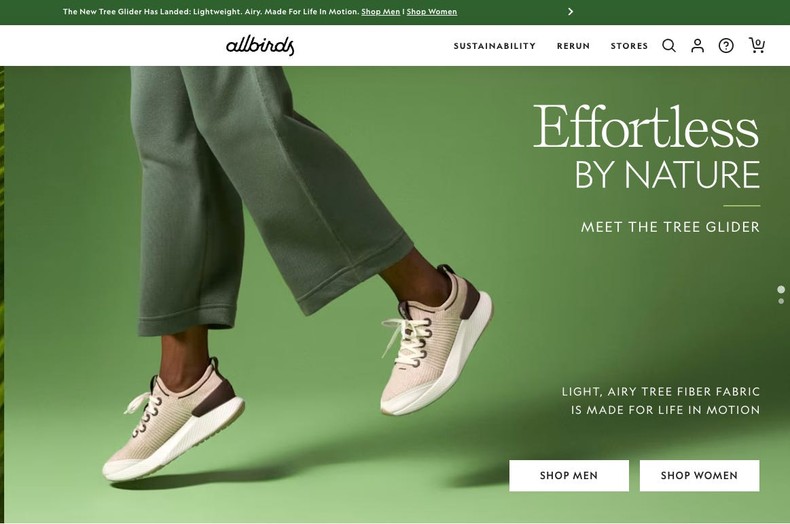This screenshot has width=790, height=524.
Task: Open the help question mark icon
Action: tap(726, 46)
